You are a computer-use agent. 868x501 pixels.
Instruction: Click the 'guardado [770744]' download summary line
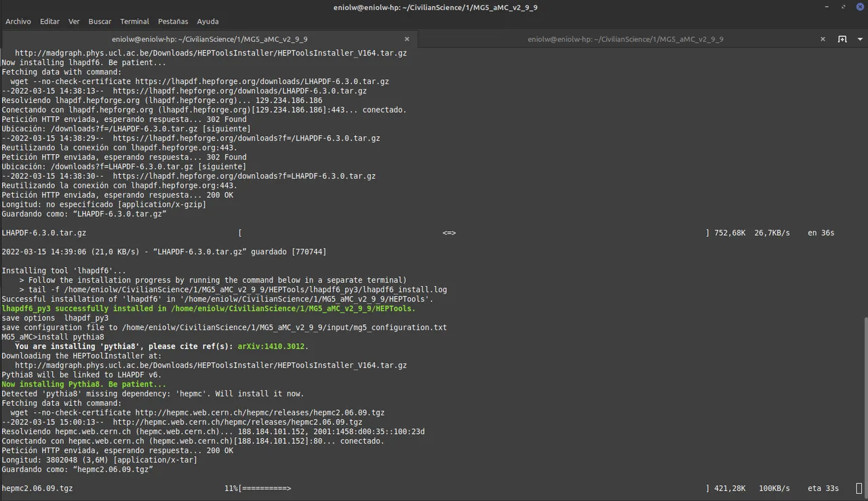coord(163,252)
